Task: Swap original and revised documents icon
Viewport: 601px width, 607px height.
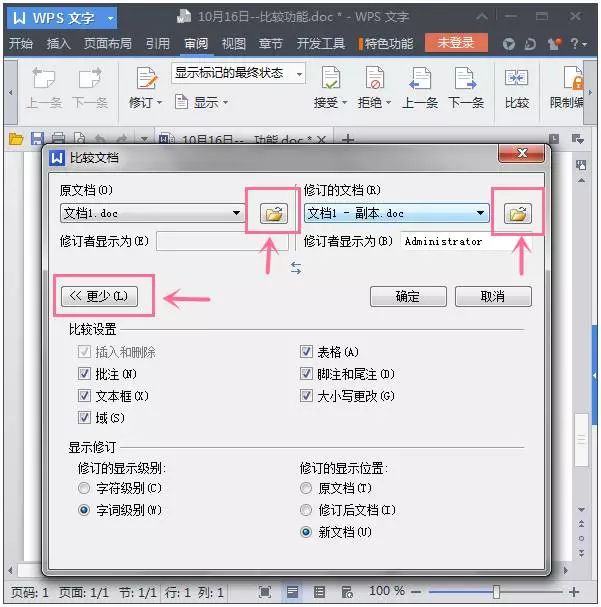Action: tap(296, 267)
